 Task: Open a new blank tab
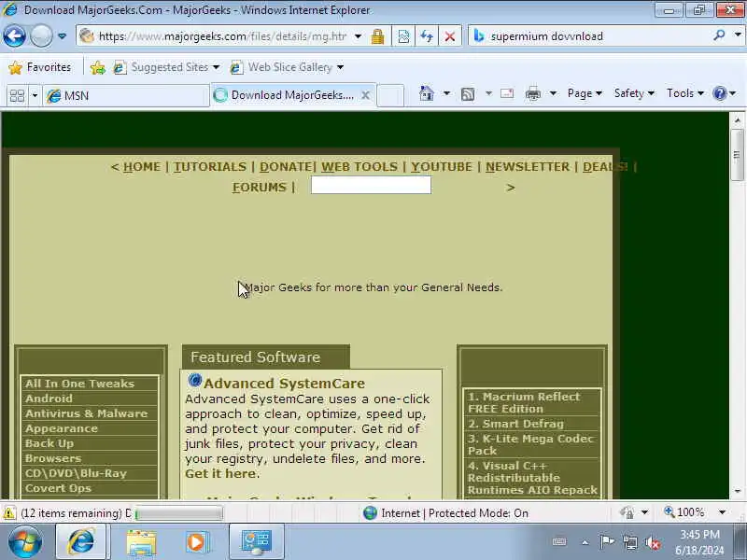390,95
